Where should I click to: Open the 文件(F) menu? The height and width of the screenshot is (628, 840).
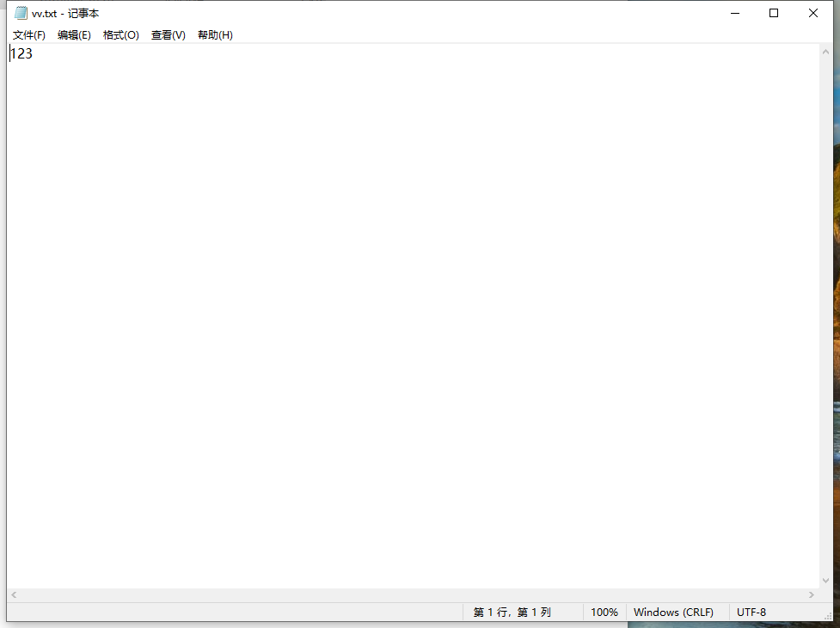29,35
